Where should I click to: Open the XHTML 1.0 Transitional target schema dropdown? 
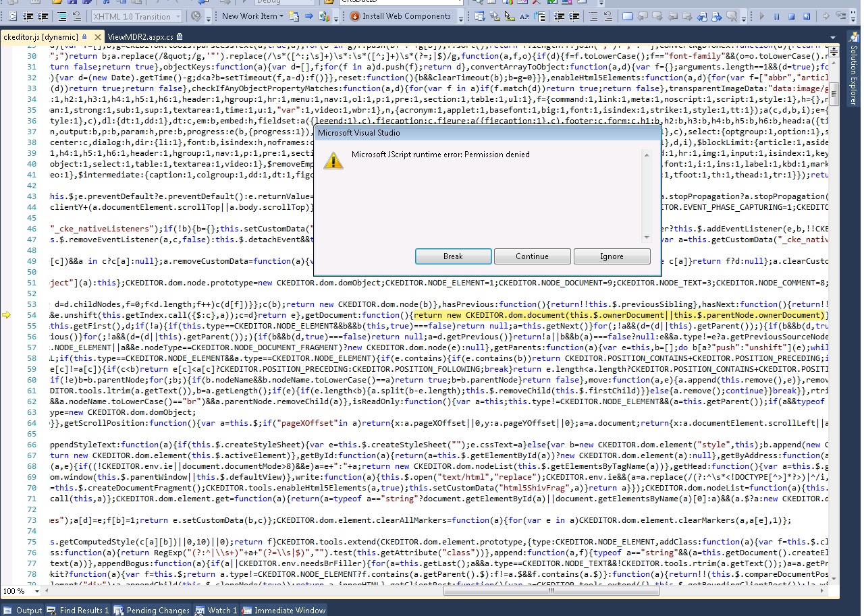tap(136, 16)
